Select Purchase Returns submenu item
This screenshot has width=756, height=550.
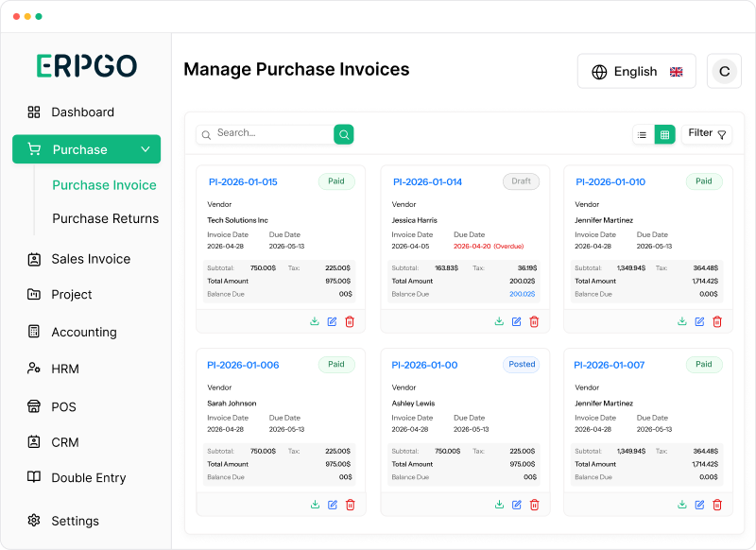(106, 218)
